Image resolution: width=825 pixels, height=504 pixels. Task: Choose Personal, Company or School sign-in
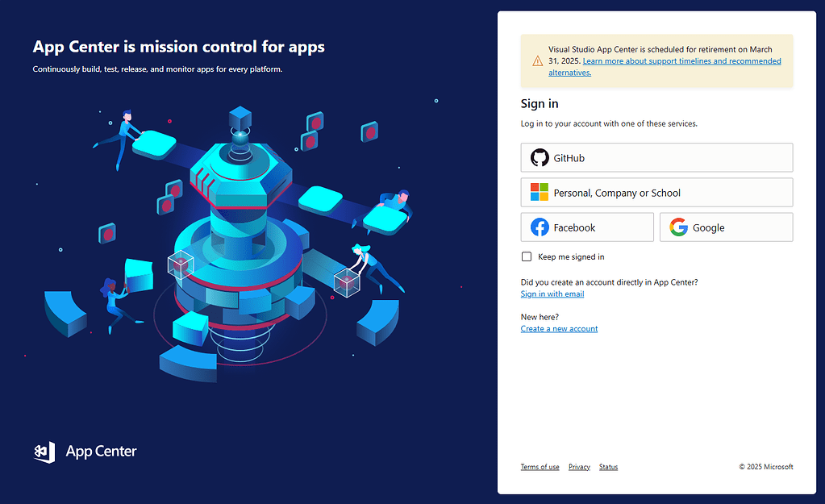pos(656,192)
